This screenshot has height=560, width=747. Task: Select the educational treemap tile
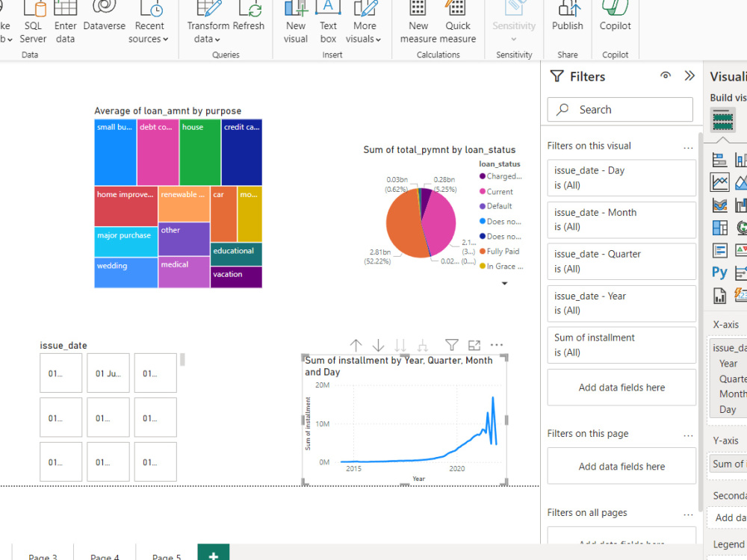point(236,255)
